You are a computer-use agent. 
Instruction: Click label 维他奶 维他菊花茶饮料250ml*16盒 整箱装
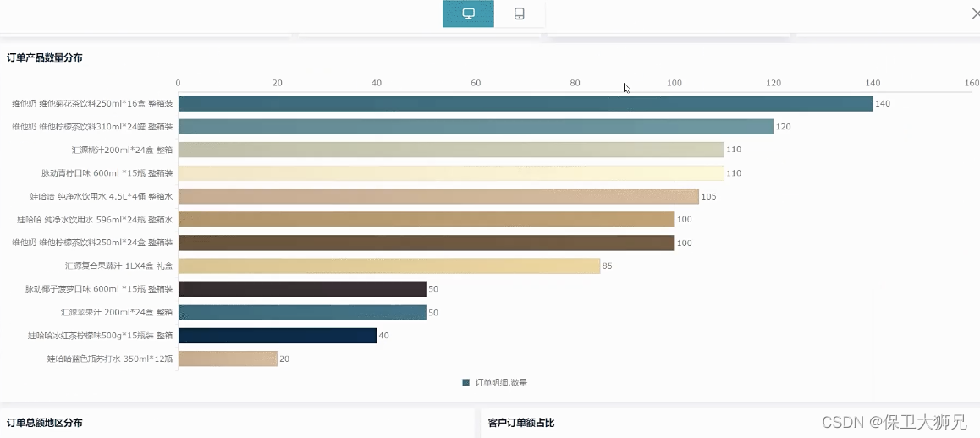[x=92, y=104]
